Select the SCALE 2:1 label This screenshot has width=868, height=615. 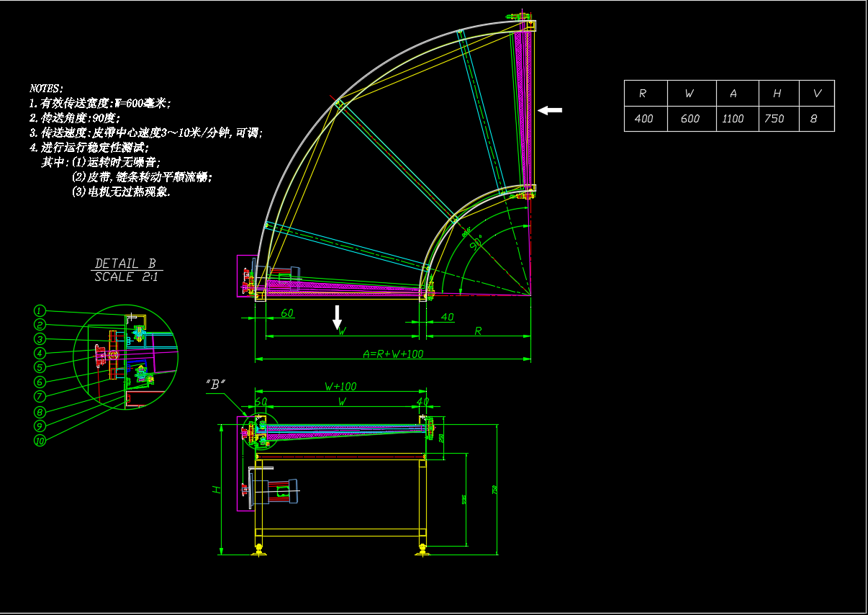tap(124, 277)
